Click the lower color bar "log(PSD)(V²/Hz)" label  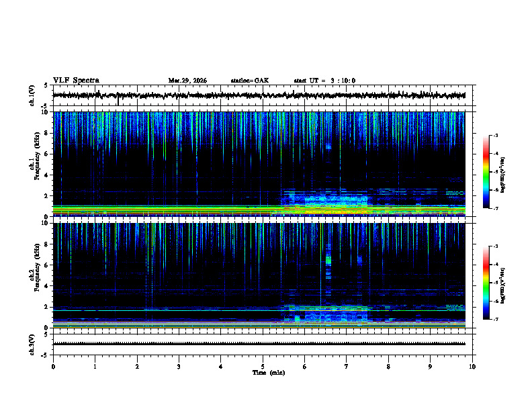(502, 285)
